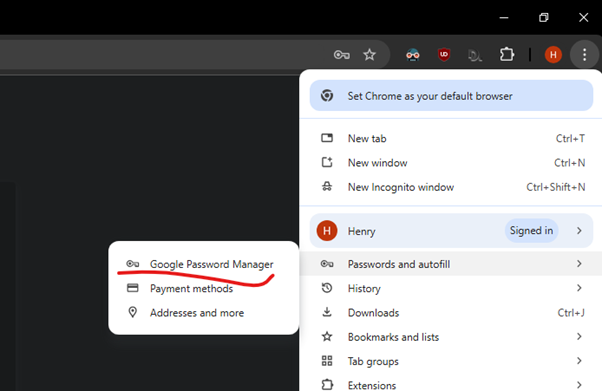602x391 pixels.
Task: Click Set Chrome as your default browser
Action: [x=451, y=96]
